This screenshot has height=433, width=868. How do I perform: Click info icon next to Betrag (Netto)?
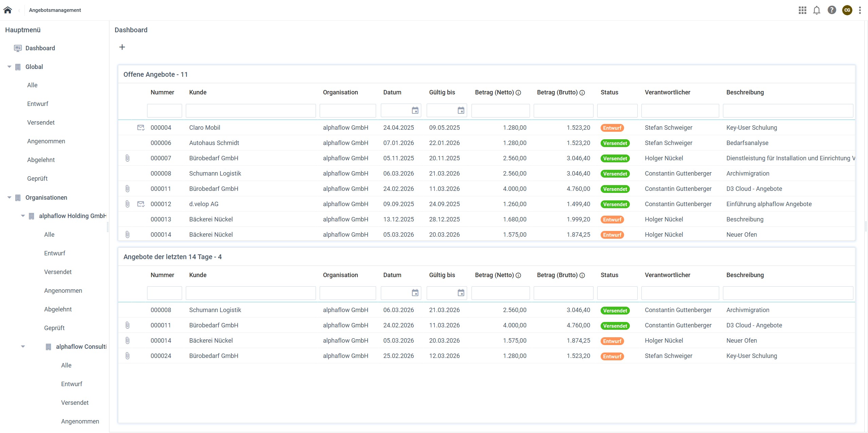[518, 93]
